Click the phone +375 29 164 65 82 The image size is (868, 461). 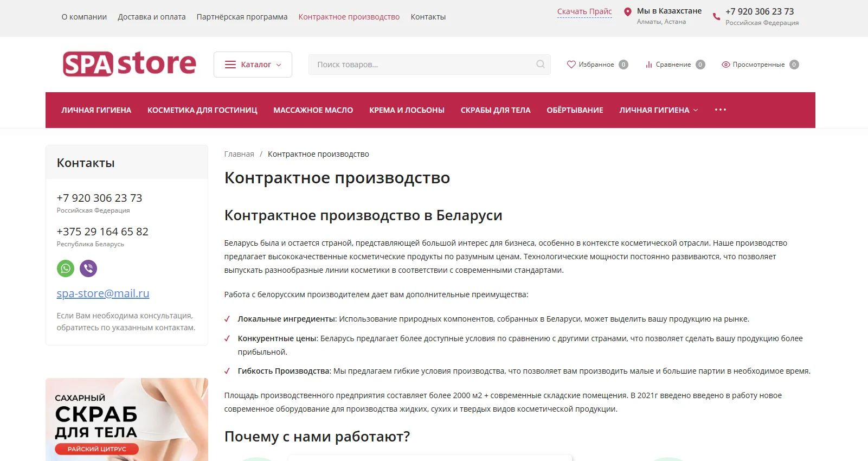102,232
